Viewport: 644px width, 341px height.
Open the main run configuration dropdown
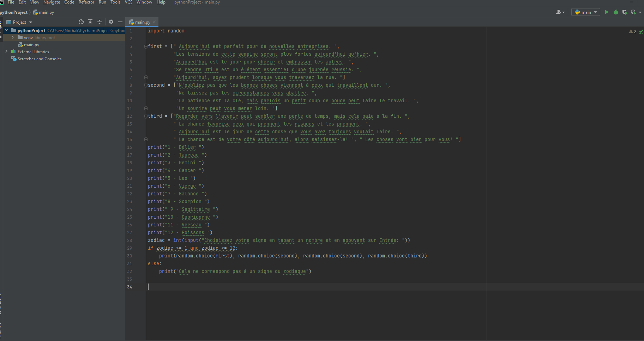pyautogui.click(x=586, y=12)
